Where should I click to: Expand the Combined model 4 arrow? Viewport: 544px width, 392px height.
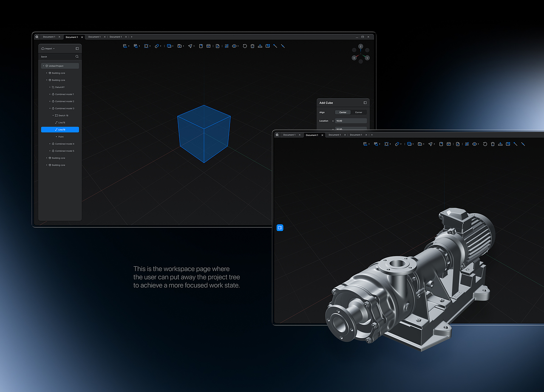50,144
